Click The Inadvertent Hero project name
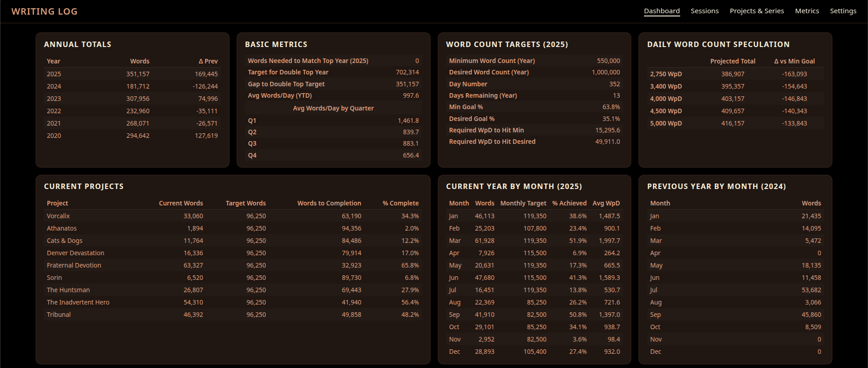This screenshot has width=868, height=368. coord(78,302)
